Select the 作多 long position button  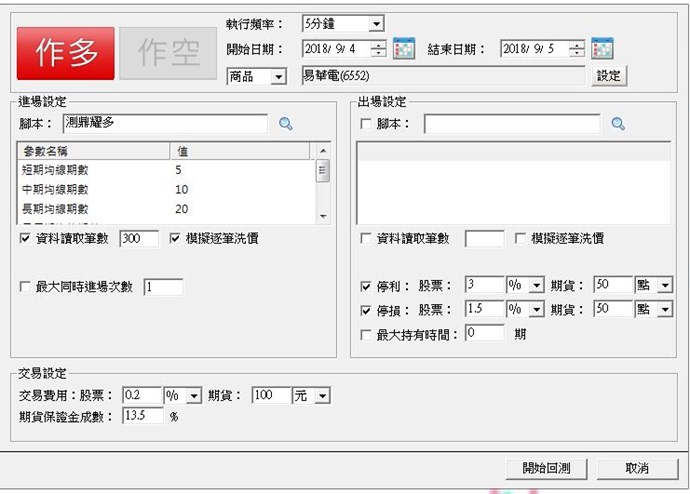pos(65,54)
